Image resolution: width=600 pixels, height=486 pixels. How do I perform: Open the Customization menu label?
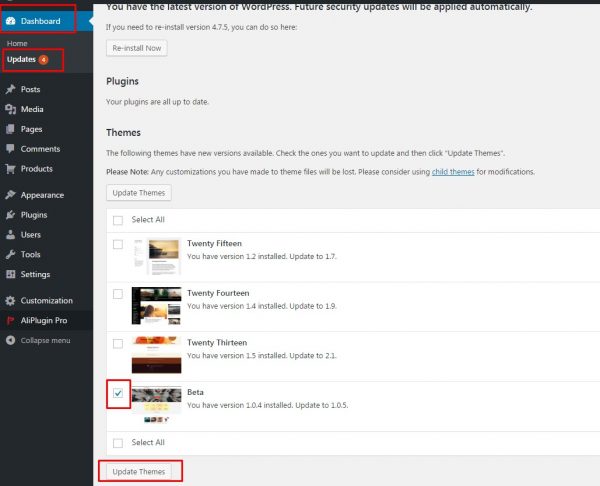[x=47, y=301]
